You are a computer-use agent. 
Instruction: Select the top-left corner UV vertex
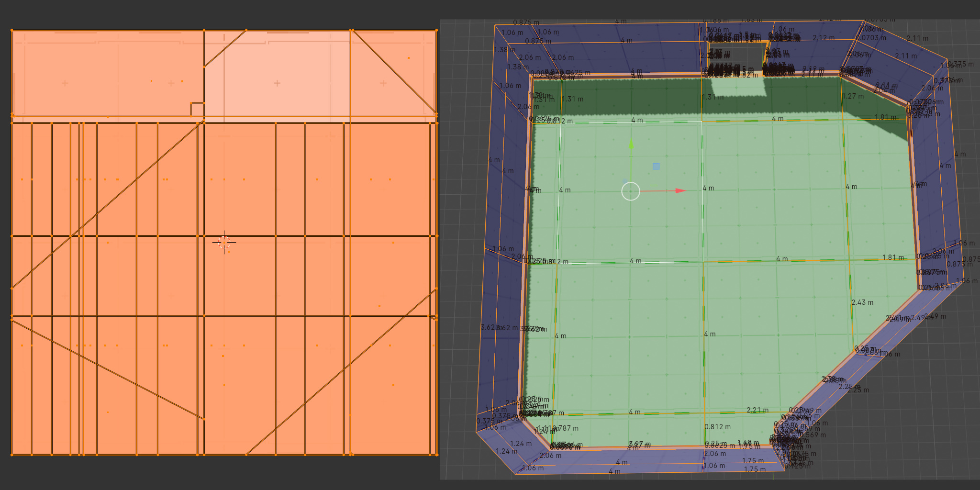[12, 31]
